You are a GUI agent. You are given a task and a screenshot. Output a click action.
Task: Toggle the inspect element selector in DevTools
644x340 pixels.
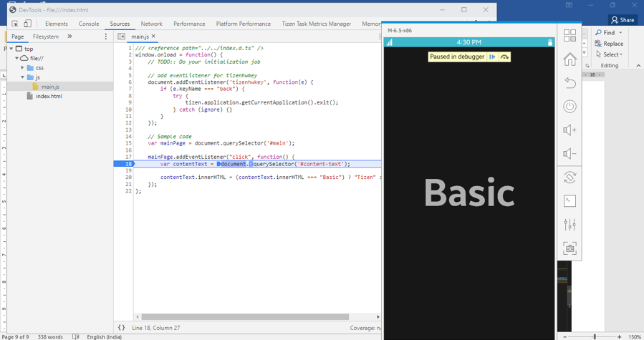point(14,24)
